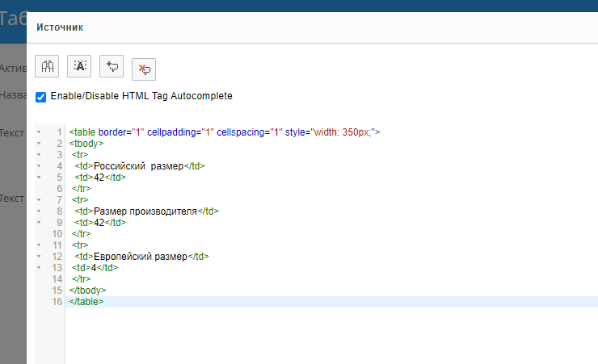
Task: Click the binoculars Search icon
Action: tap(47, 67)
